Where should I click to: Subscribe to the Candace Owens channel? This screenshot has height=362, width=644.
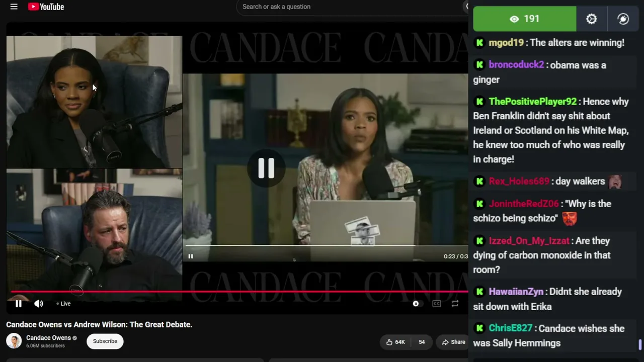(105, 341)
